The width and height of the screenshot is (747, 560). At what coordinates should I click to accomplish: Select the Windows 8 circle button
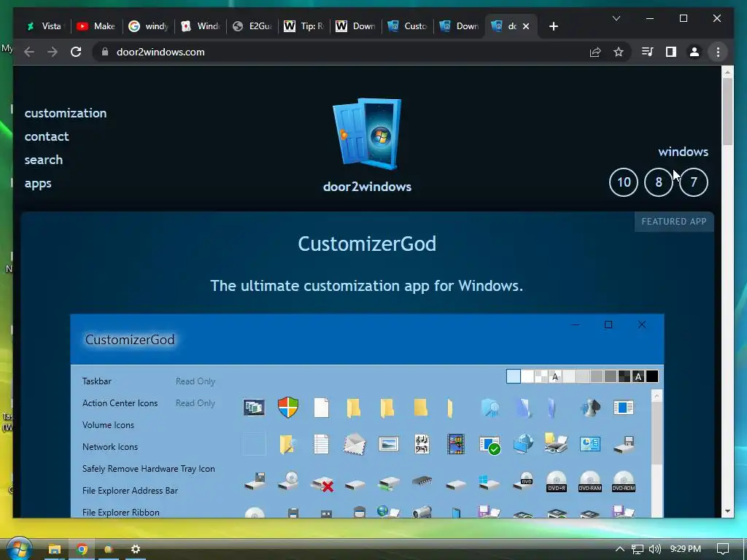coord(659,182)
